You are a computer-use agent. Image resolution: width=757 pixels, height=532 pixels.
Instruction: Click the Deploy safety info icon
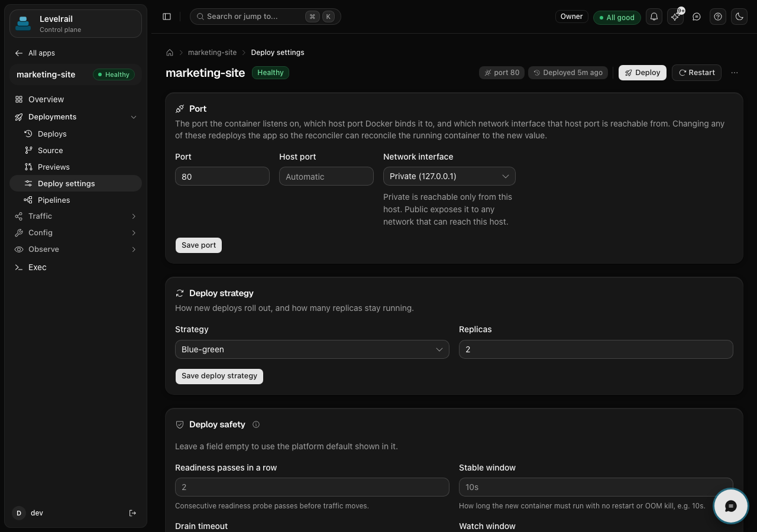coord(256,424)
